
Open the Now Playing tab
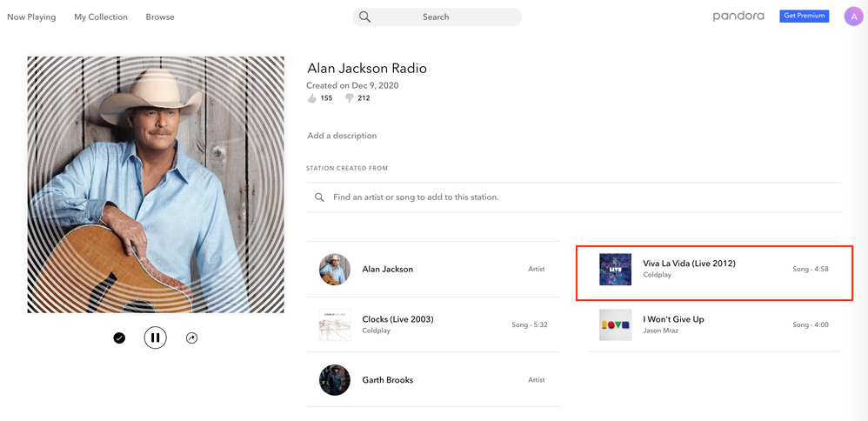(x=31, y=17)
